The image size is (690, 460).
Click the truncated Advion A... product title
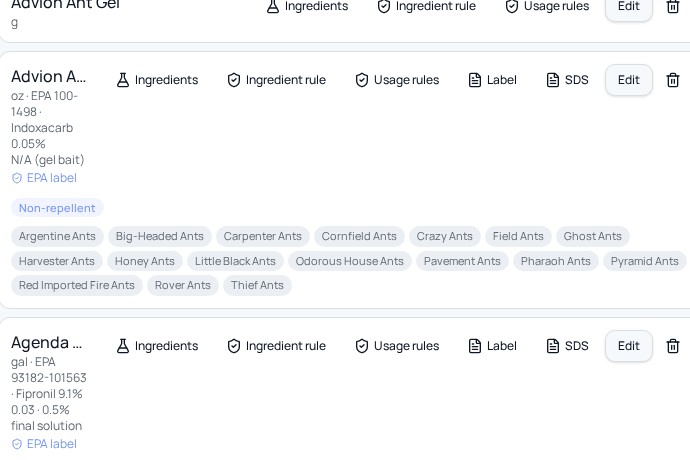[x=48, y=77]
